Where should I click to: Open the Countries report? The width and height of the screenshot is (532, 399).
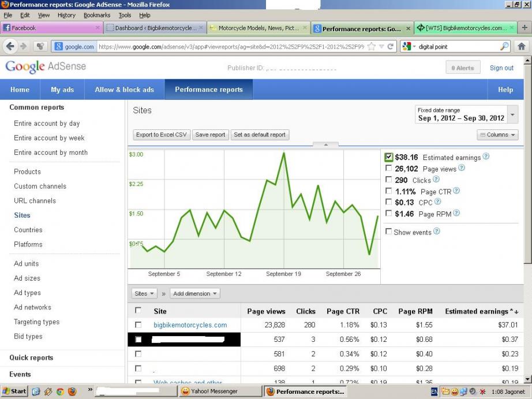point(28,230)
